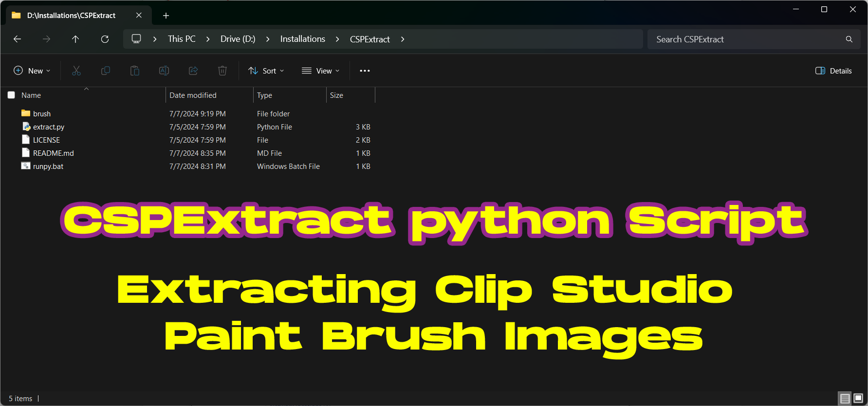The image size is (868, 406).
Task: Add a new tab with plus button
Action: pyautogui.click(x=166, y=16)
